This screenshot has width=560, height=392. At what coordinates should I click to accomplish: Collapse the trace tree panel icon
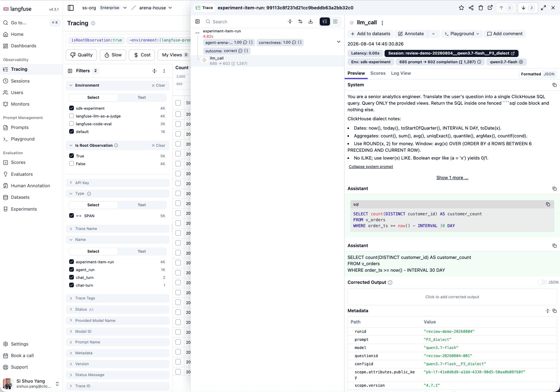point(198,22)
